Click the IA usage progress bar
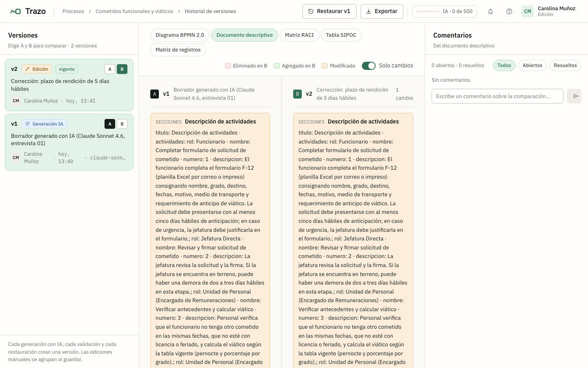Screen dimensions: 588x368 point(428,11)
